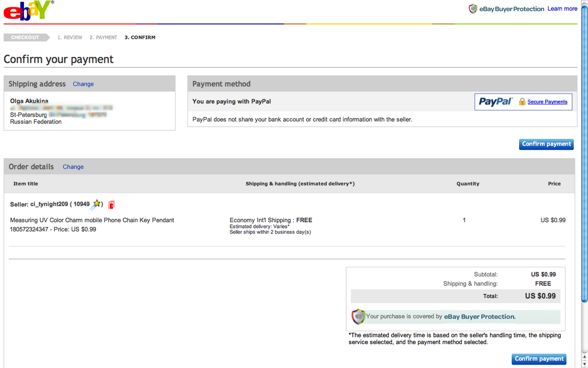Click the red store tag icon beside seller
The width and height of the screenshot is (588, 368).
[111, 204]
